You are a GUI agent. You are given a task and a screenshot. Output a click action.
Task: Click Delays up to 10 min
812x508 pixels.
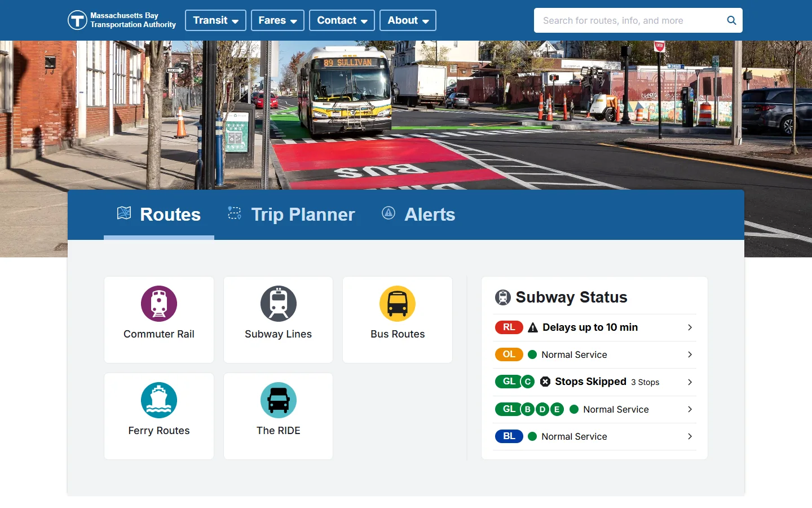pyautogui.click(x=590, y=327)
